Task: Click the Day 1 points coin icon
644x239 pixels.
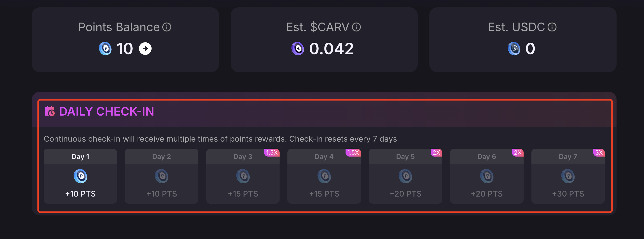Action: point(80,176)
